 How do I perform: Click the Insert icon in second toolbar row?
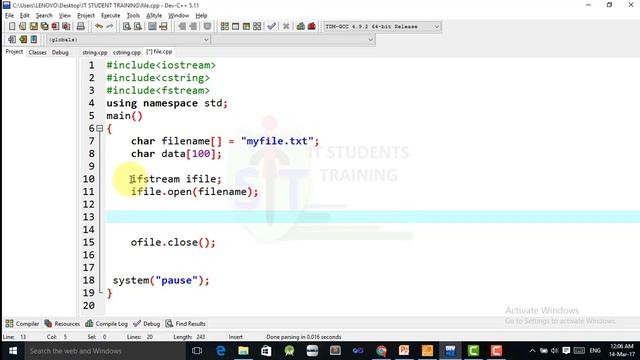point(12,40)
